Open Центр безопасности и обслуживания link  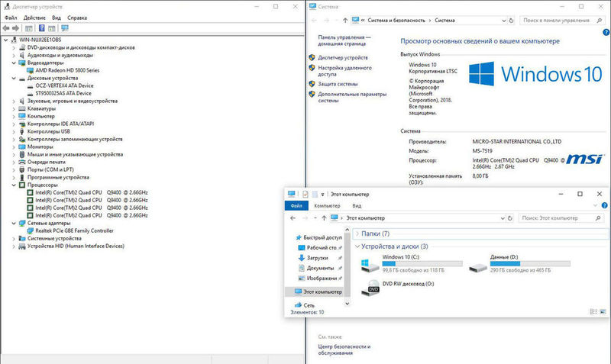pos(344,350)
